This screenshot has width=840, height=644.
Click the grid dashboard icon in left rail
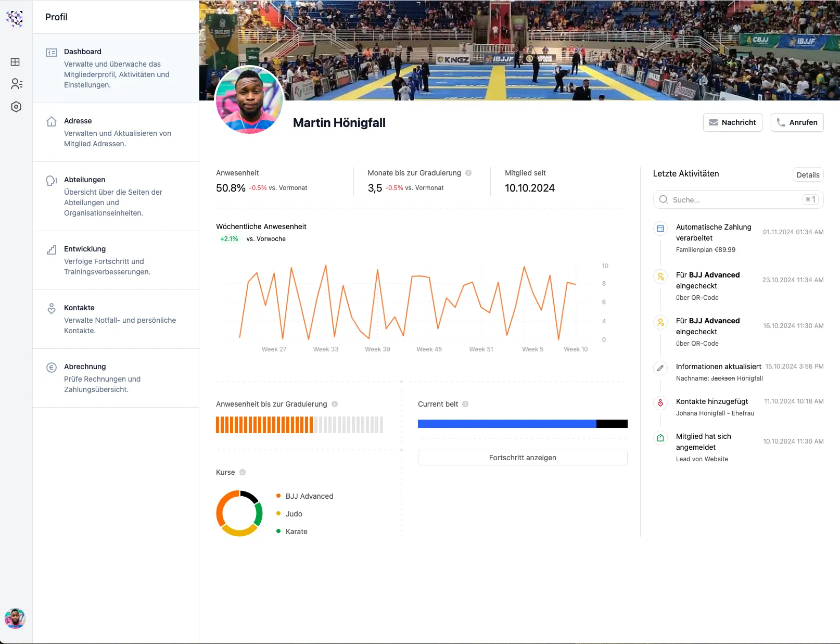point(16,62)
